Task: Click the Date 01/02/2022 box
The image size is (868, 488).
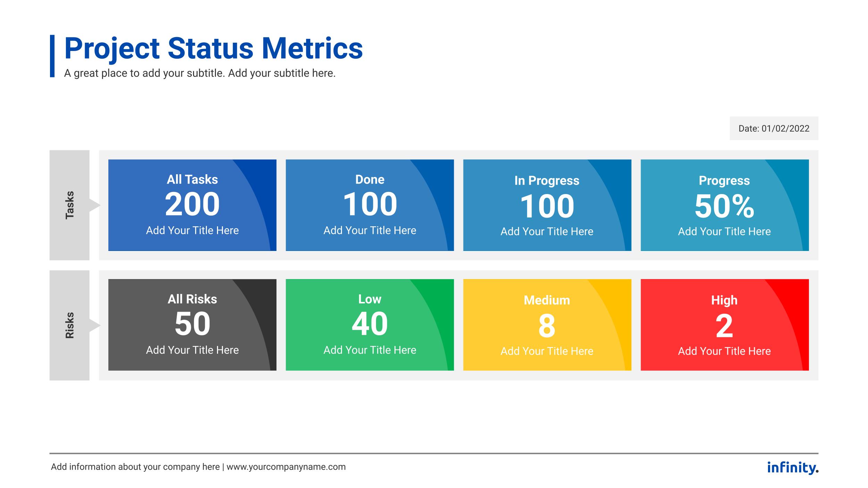Action: [774, 128]
